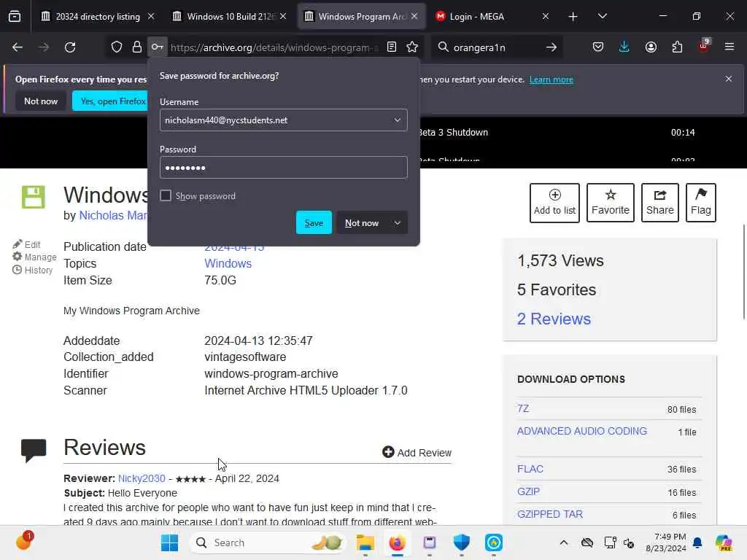The height and width of the screenshot is (560, 747).
Task: Click Add to list button
Action: click(x=554, y=203)
